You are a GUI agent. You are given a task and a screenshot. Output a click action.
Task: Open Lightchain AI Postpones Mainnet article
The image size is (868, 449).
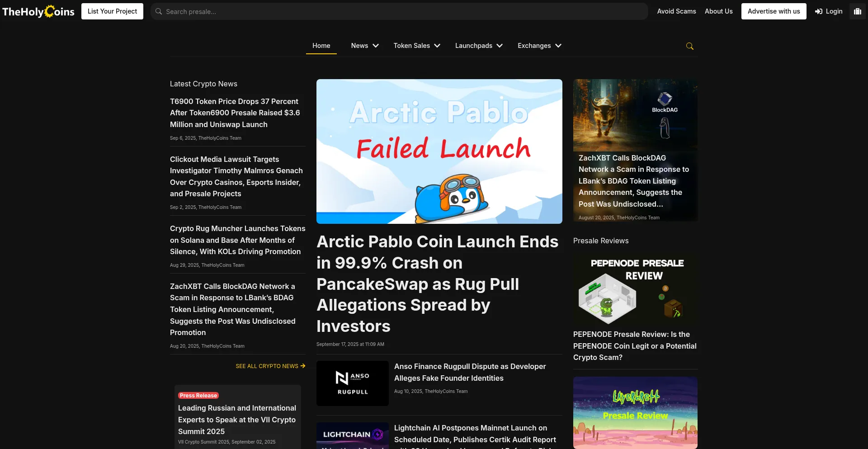click(x=475, y=436)
